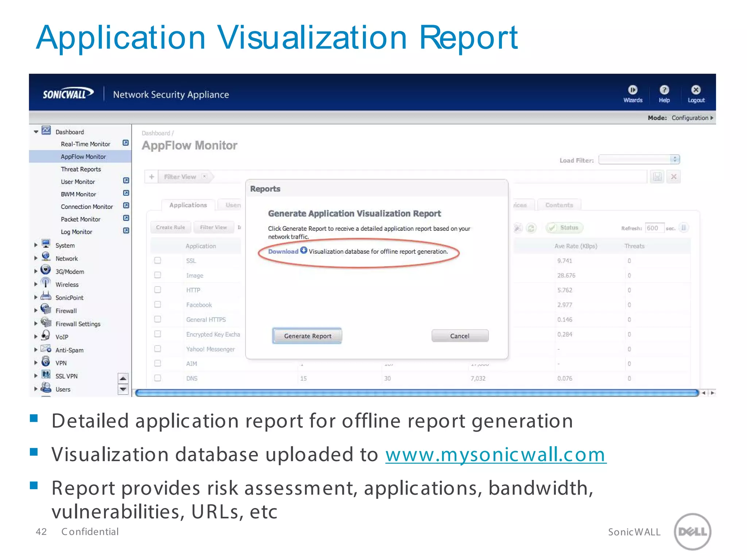Click the Users icon in sidebar
Screen dimensions: 747x560
[46, 387]
